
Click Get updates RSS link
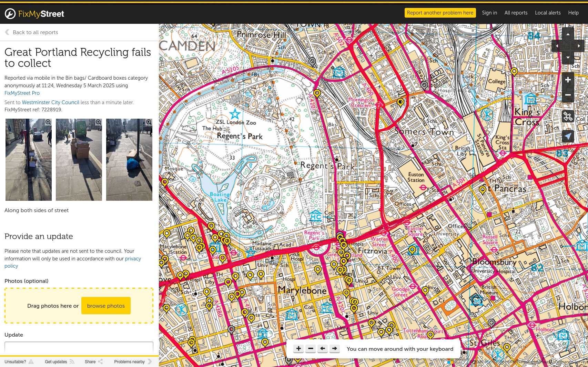pyautogui.click(x=60, y=362)
